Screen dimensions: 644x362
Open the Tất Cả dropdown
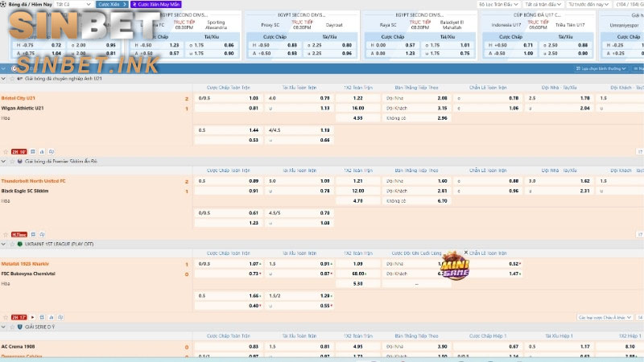coord(73,4)
